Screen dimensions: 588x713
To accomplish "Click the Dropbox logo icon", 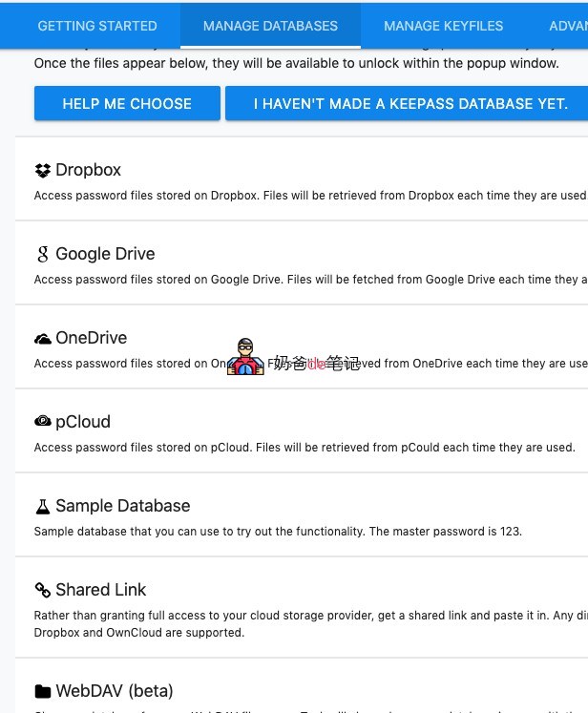I will (42, 171).
